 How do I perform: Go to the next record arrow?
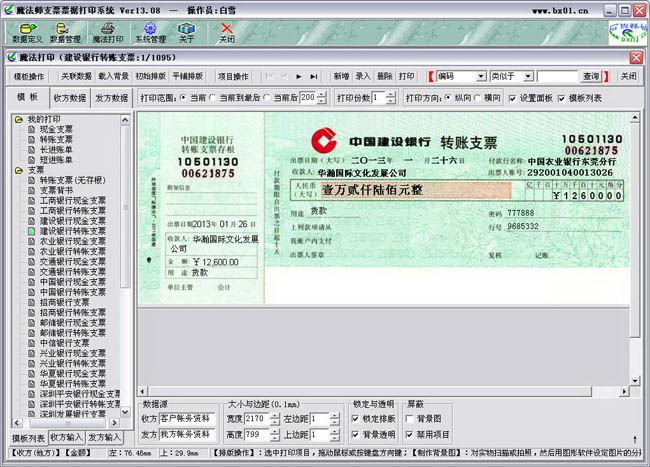click(x=299, y=76)
